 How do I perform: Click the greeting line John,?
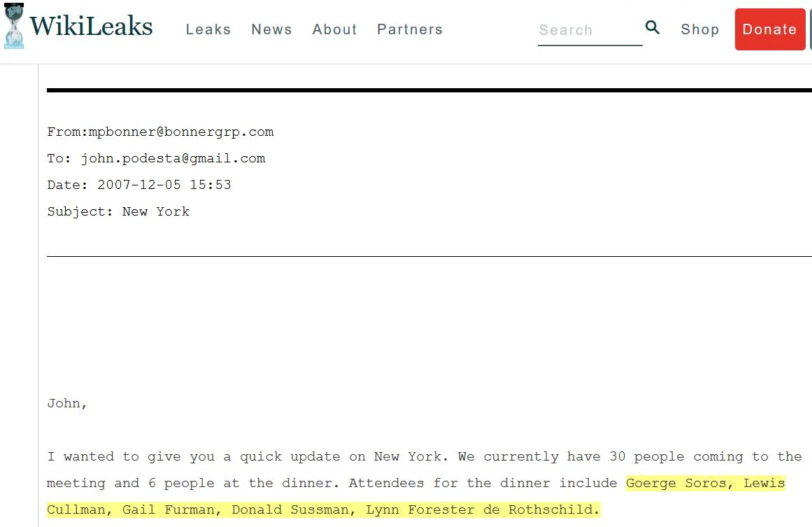tap(67, 404)
